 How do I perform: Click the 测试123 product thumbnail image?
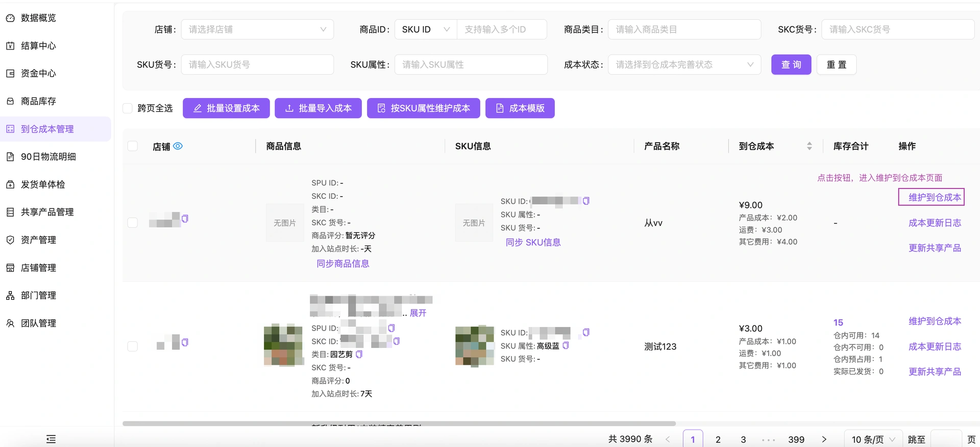point(283,345)
